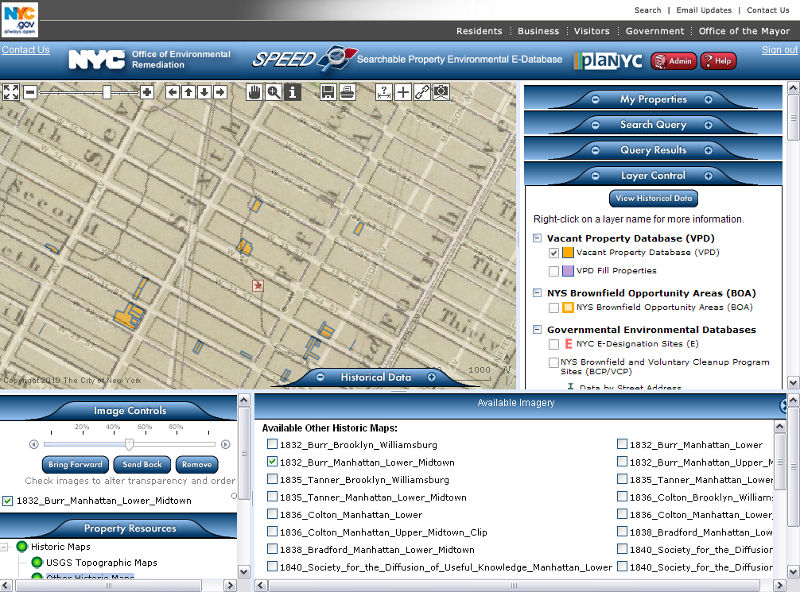Image resolution: width=800 pixels, height=592 pixels.
Task: Select the crosshair plus tool
Action: (403, 92)
